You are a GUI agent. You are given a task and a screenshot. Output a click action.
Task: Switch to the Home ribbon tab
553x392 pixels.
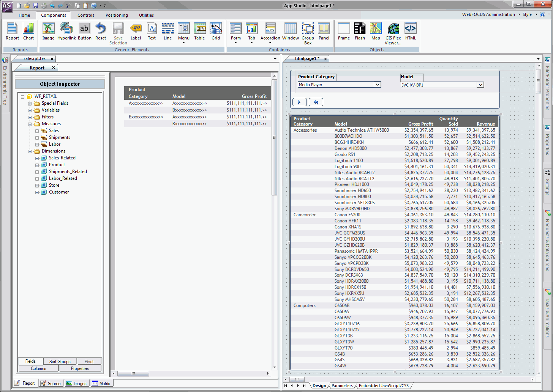(24, 15)
